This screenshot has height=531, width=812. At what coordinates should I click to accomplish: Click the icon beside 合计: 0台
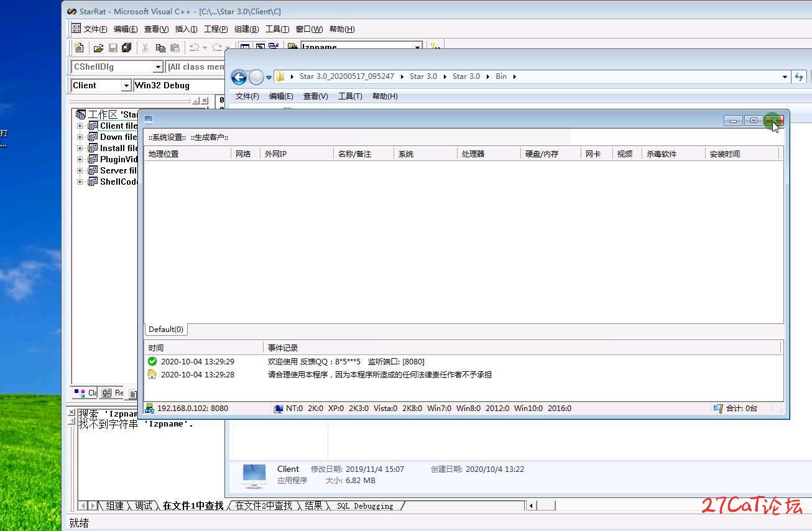coord(718,409)
